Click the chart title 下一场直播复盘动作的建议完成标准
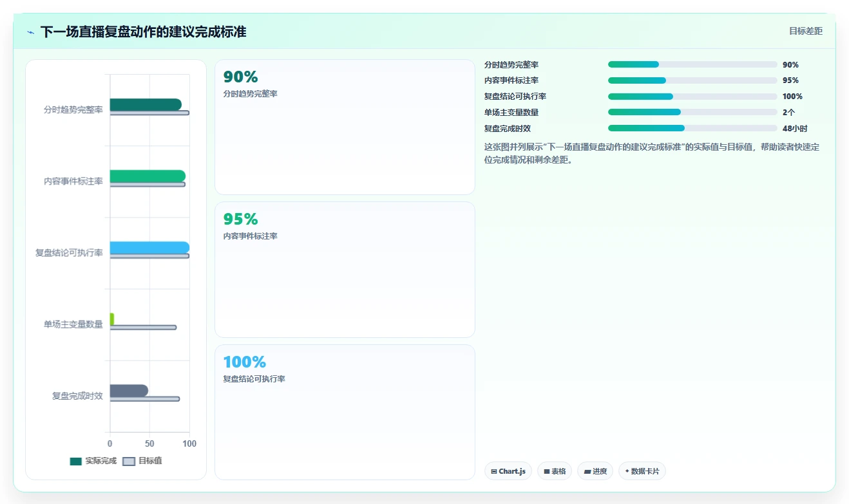849x504 pixels. pos(143,32)
